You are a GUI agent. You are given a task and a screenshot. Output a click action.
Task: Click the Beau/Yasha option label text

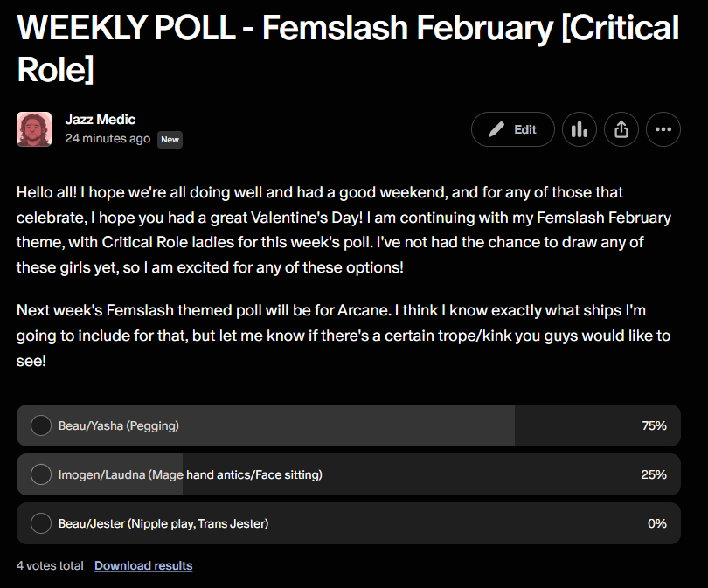point(118,425)
